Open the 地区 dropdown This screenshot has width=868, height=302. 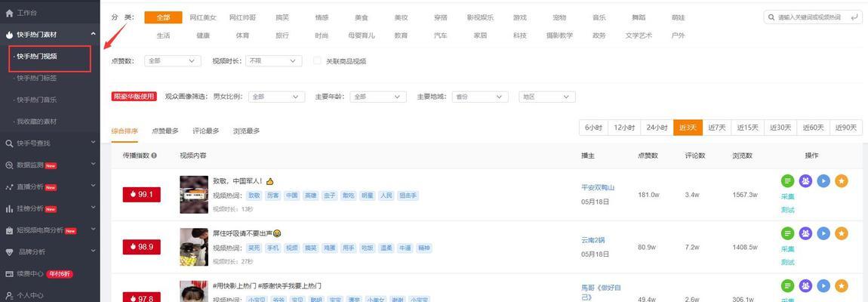(x=547, y=97)
